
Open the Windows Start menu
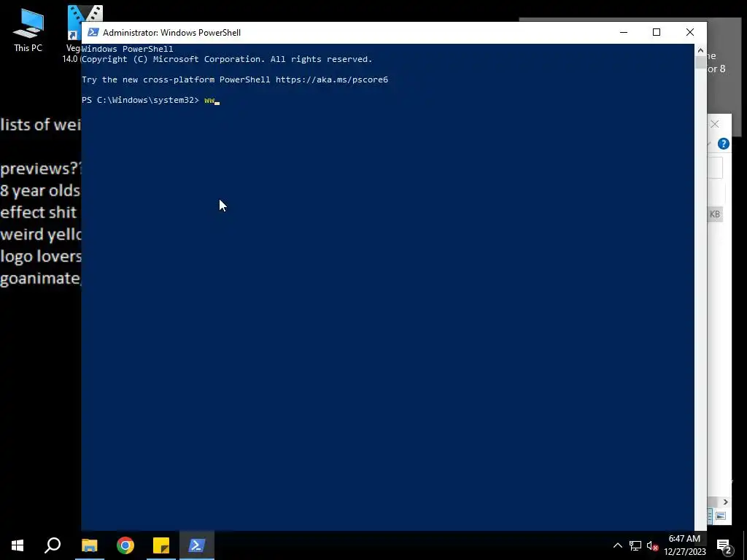click(18, 545)
